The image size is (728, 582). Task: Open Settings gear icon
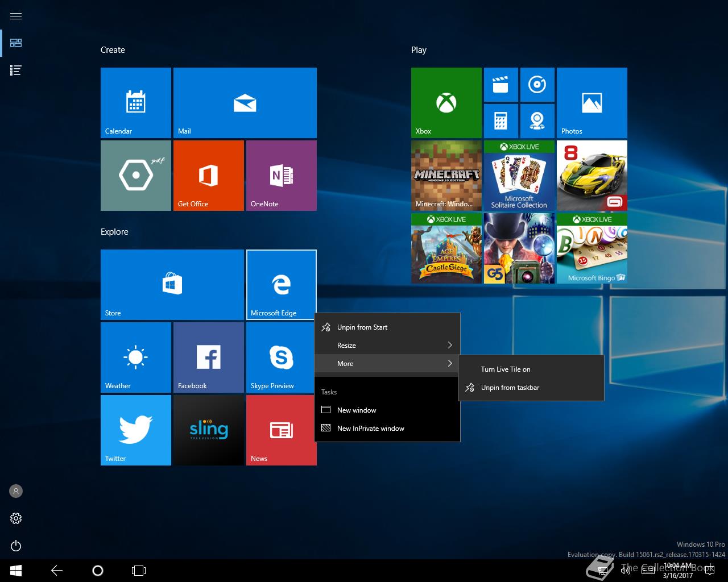(x=16, y=518)
